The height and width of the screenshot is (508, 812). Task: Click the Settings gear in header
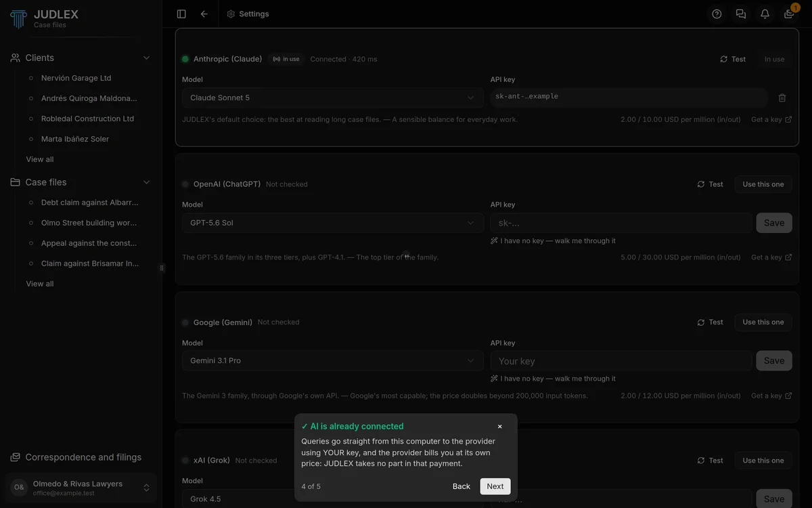tap(231, 14)
